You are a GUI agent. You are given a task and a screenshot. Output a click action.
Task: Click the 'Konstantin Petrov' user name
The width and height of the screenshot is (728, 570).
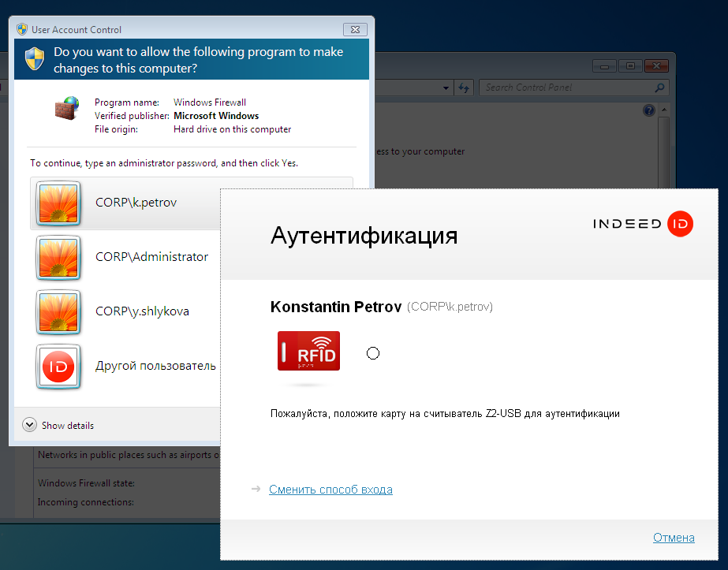click(x=336, y=307)
